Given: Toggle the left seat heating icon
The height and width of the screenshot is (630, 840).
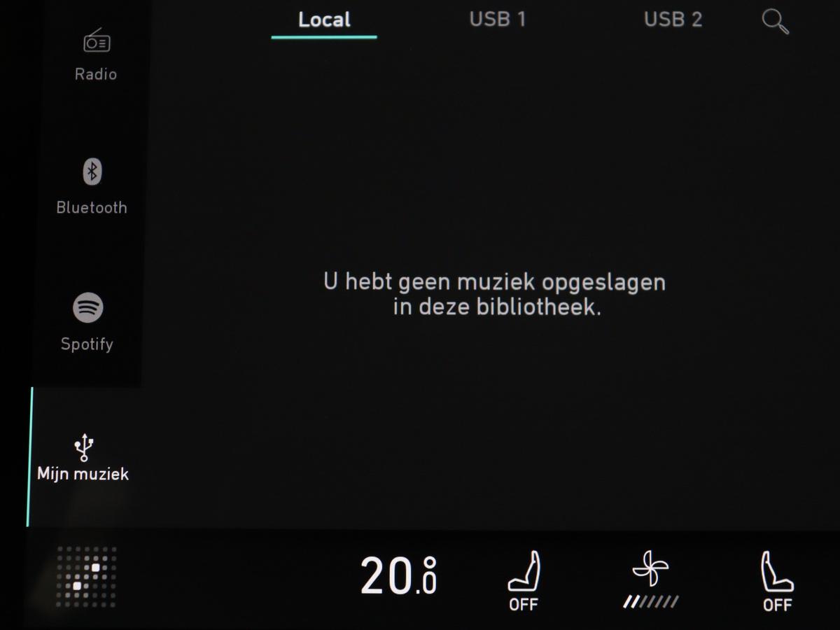Looking at the screenshot, I should [524, 571].
